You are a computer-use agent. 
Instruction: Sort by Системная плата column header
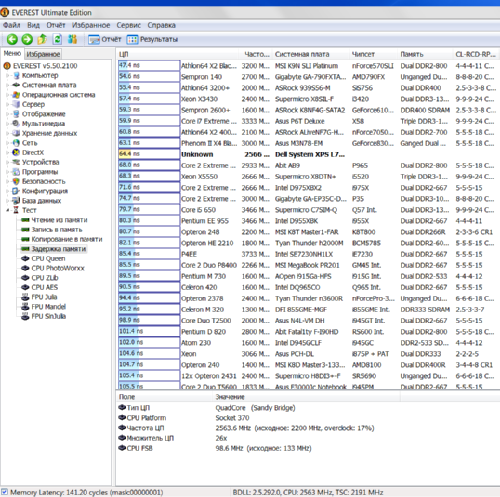tap(311, 54)
